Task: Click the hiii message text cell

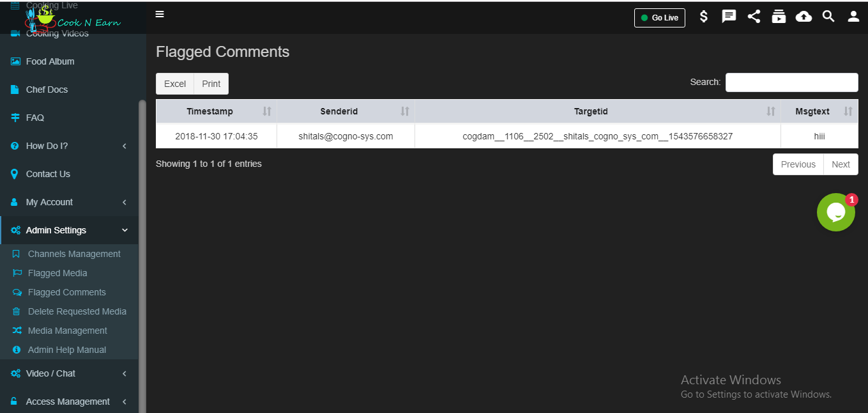Action: (819, 136)
